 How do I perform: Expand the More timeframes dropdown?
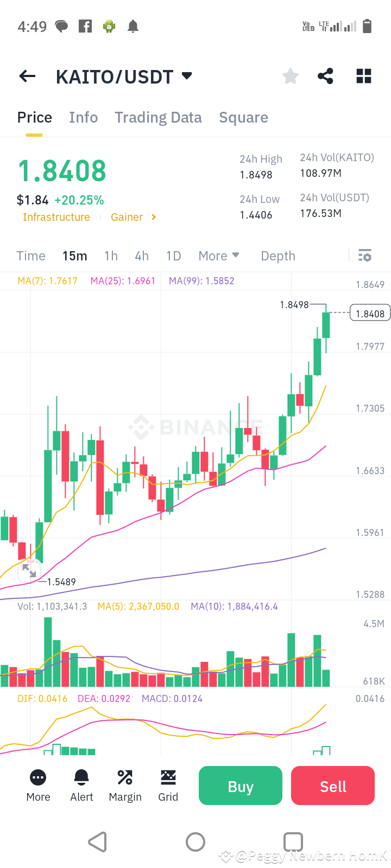(x=219, y=256)
